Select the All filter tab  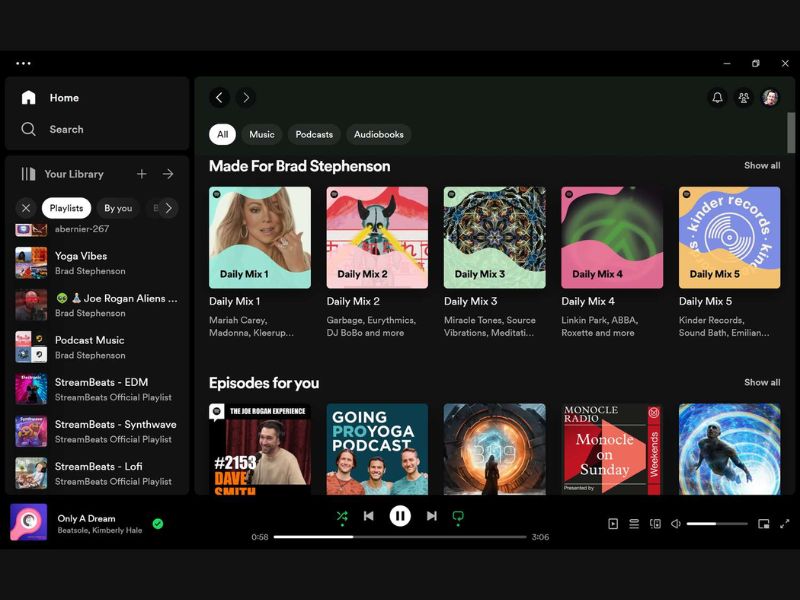pos(222,134)
